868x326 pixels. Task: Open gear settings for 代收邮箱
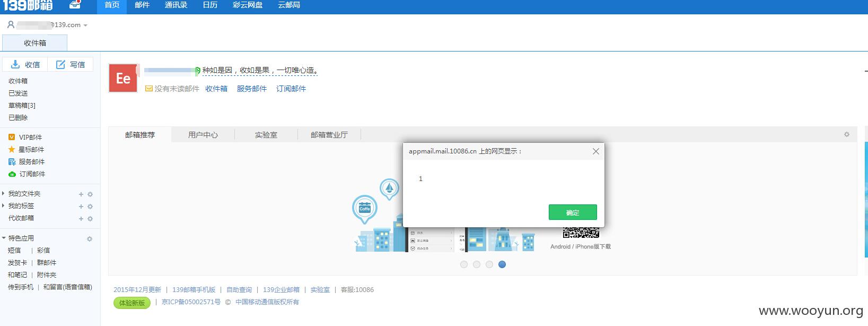pos(90,219)
